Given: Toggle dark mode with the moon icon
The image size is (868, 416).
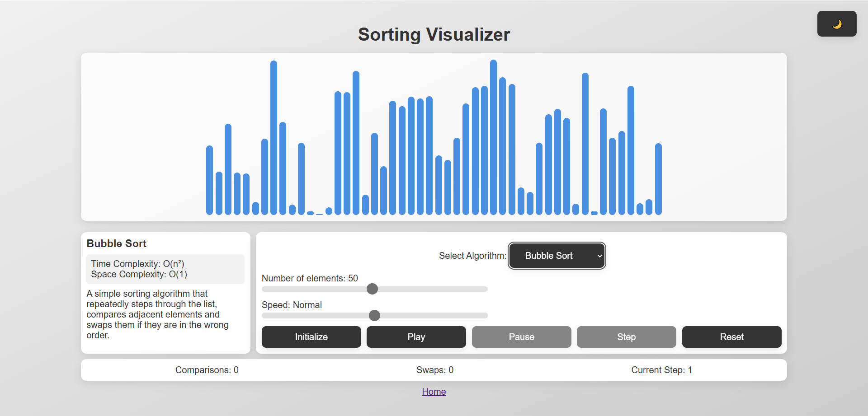Looking at the screenshot, I should coord(836,23).
